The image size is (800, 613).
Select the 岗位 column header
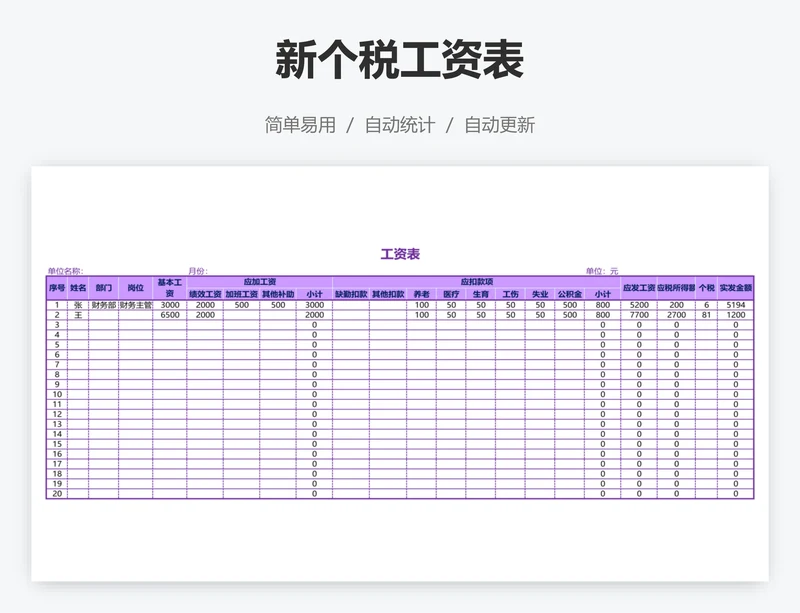click(135, 288)
